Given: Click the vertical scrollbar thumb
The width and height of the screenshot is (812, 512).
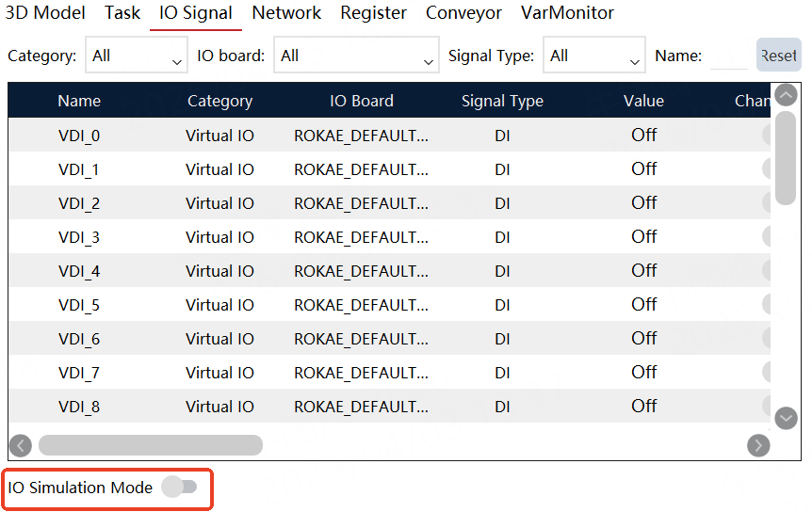Looking at the screenshot, I should tap(786, 157).
